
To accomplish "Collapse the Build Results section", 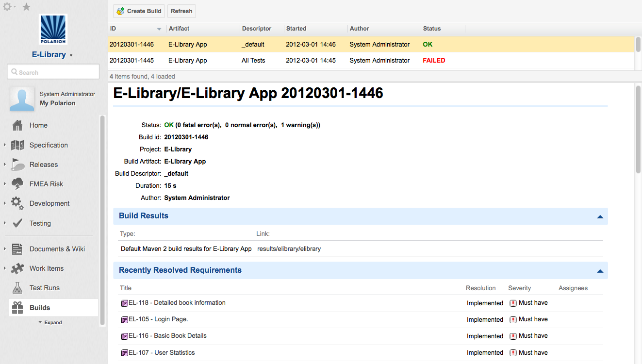I will [x=600, y=216].
